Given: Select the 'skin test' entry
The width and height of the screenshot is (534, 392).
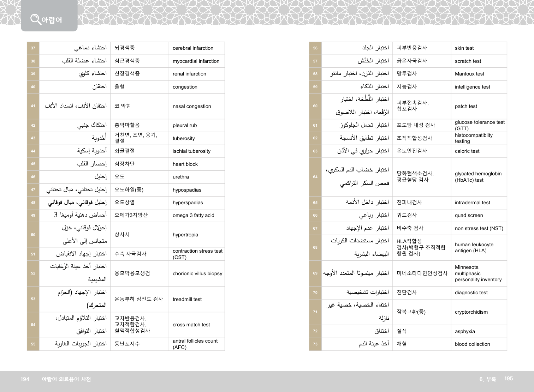Looking at the screenshot, I should 464,48.
